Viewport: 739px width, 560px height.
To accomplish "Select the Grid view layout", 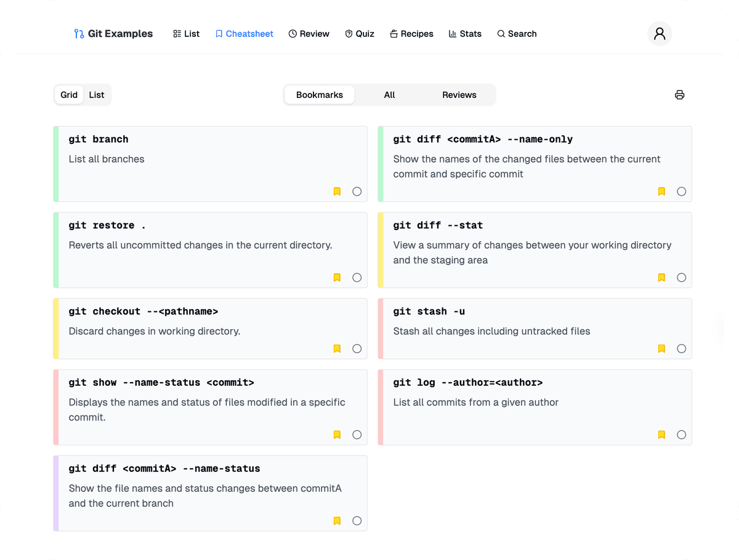I will click(69, 95).
